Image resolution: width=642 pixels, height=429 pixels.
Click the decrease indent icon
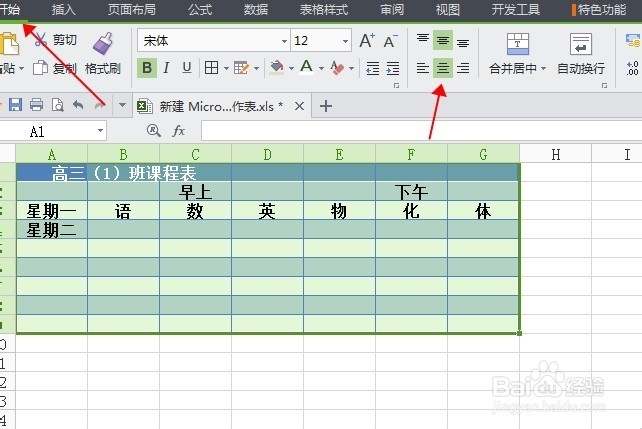pos(372,68)
